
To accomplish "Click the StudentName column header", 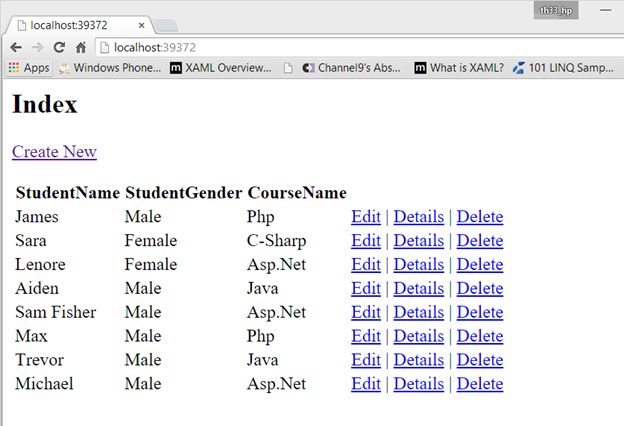I will pyautogui.click(x=68, y=193).
